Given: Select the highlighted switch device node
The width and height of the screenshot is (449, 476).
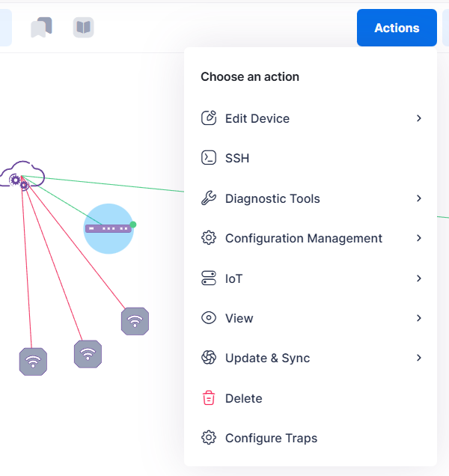Looking at the screenshot, I should (108, 228).
